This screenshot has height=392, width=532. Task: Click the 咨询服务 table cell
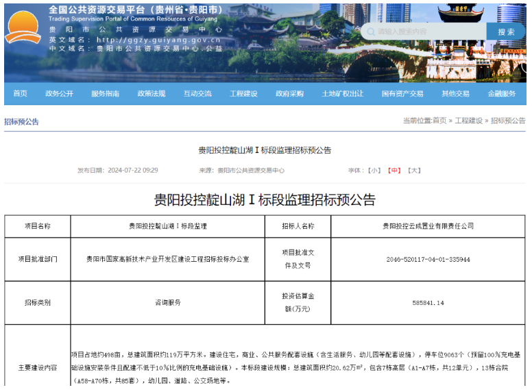point(167,302)
